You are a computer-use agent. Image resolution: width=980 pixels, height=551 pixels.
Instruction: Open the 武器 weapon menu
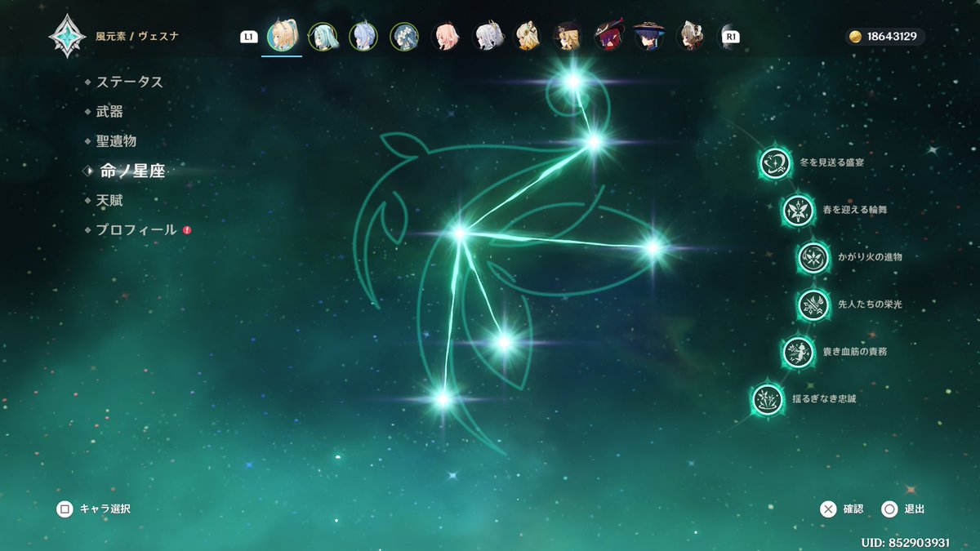pos(109,112)
